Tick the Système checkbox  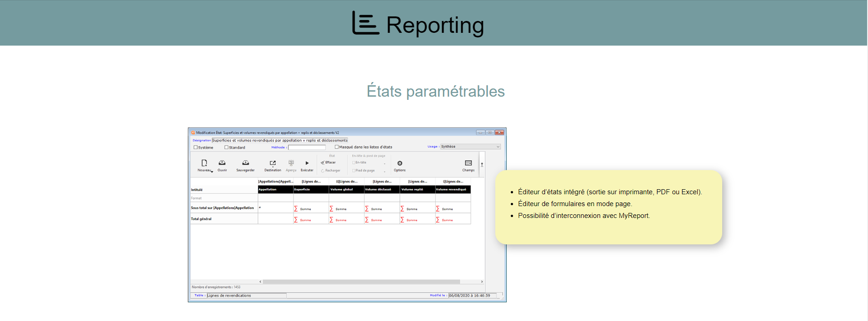tap(195, 147)
